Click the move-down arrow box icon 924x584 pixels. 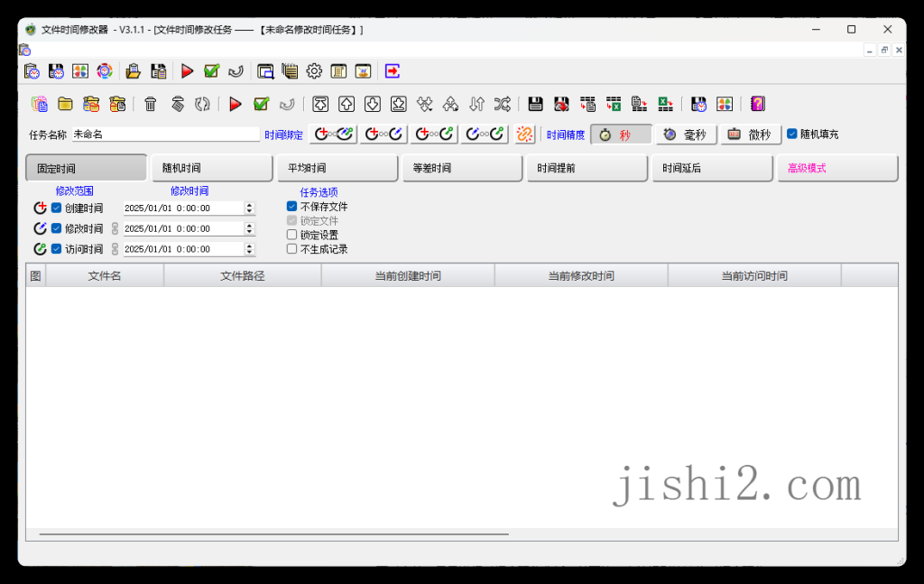[373, 105]
